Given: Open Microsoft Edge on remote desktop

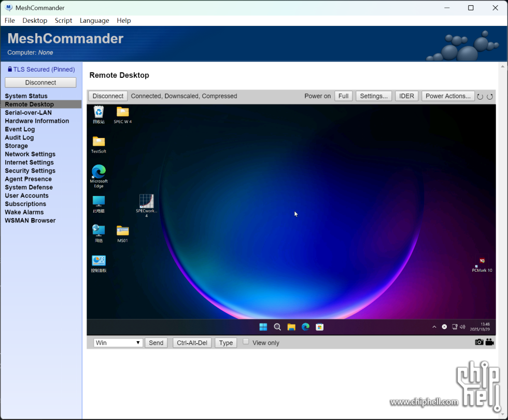Looking at the screenshot, I should pos(98,173).
